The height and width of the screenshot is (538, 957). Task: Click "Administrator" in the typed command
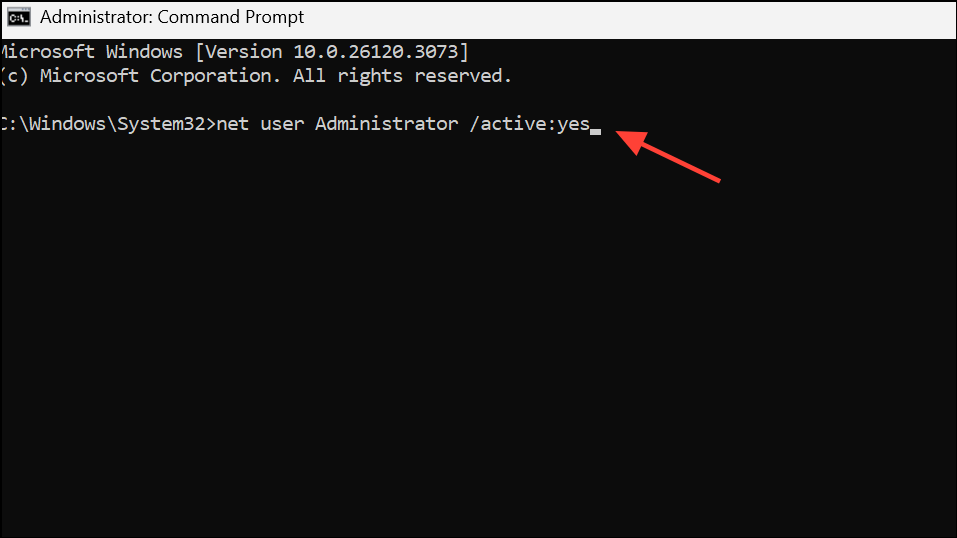point(383,125)
